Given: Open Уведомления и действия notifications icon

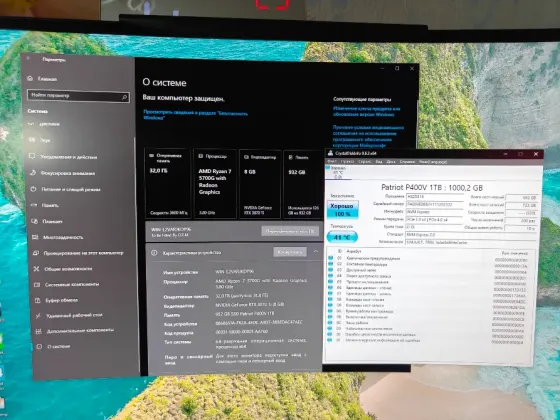Looking at the screenshot, I should click(x=32, y=156).
